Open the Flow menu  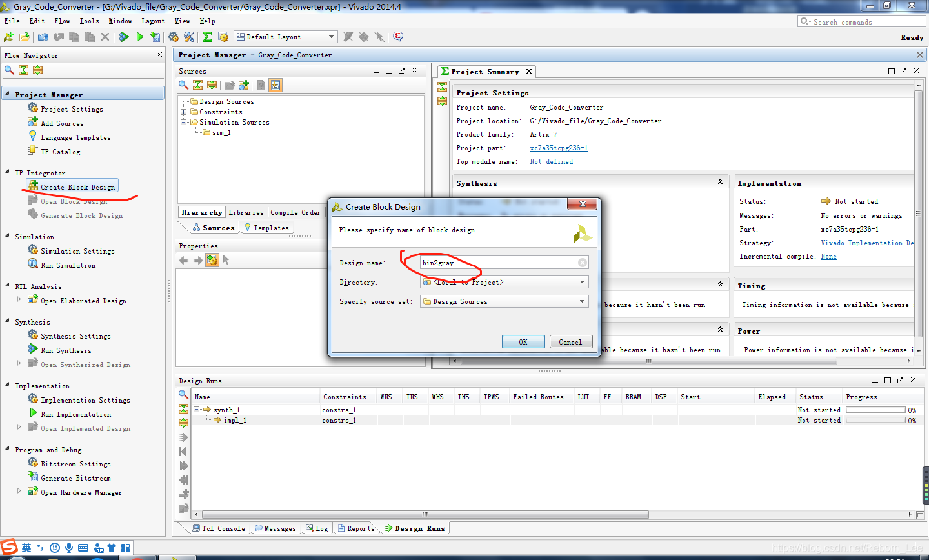(x=62, y=21)
